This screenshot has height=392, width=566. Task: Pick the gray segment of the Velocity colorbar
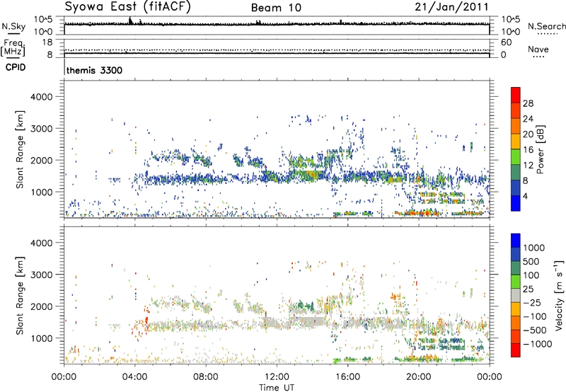(516, 295)
